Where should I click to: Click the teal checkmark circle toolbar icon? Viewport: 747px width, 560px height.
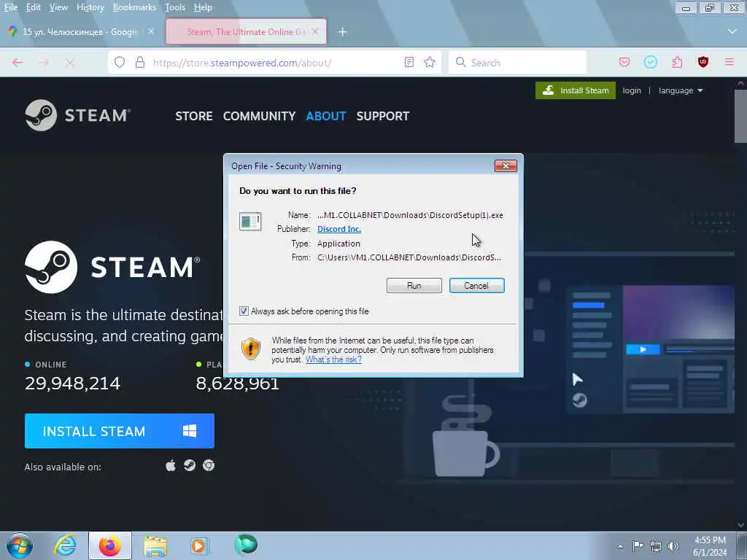[x=650, y=62]
